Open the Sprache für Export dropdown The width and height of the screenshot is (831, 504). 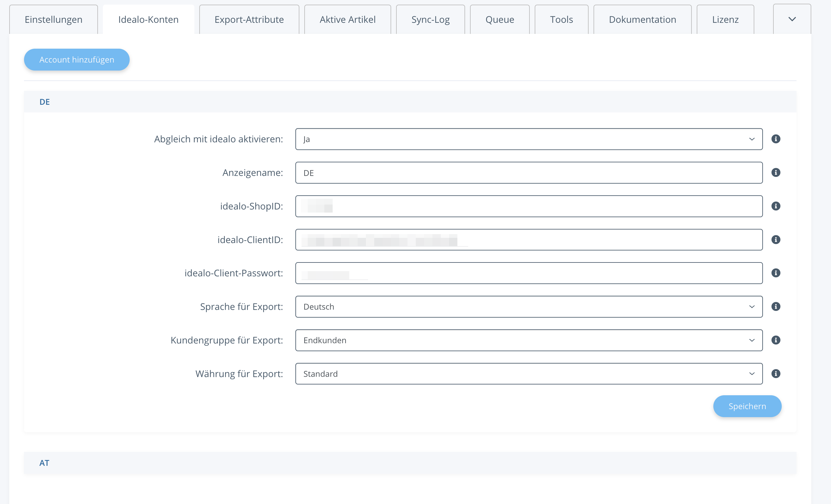[529, 307]
